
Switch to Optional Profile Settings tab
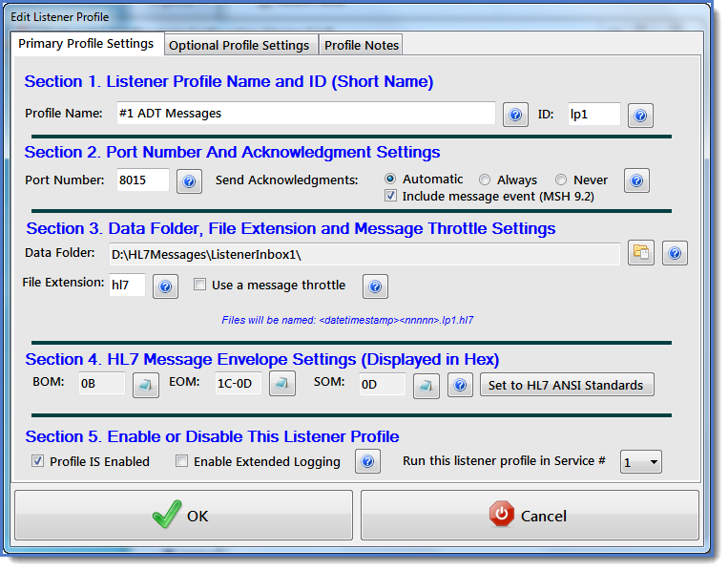[x=239, y=45]
